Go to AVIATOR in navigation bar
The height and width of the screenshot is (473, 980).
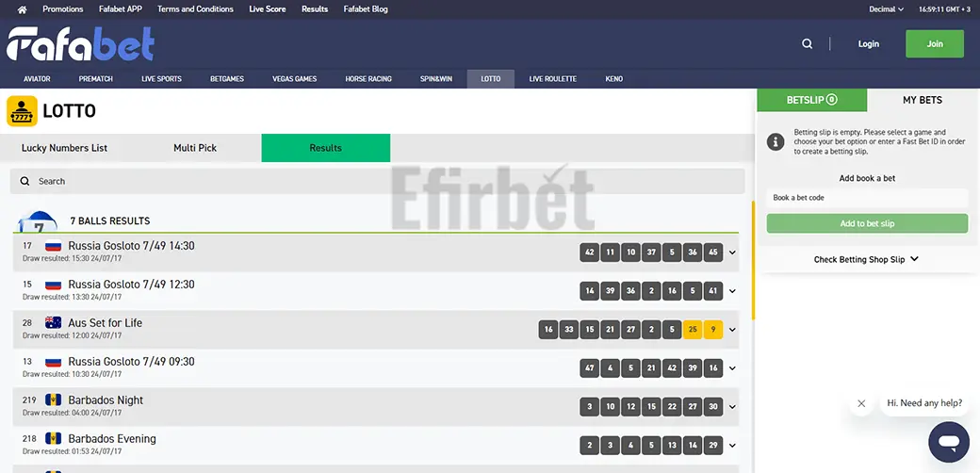(37, 79)
